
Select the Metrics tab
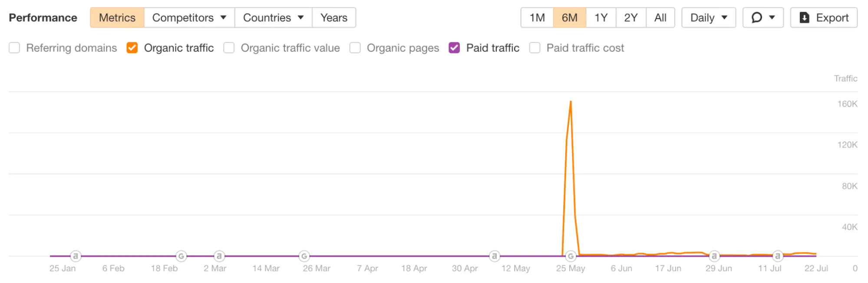coord(117,17)
